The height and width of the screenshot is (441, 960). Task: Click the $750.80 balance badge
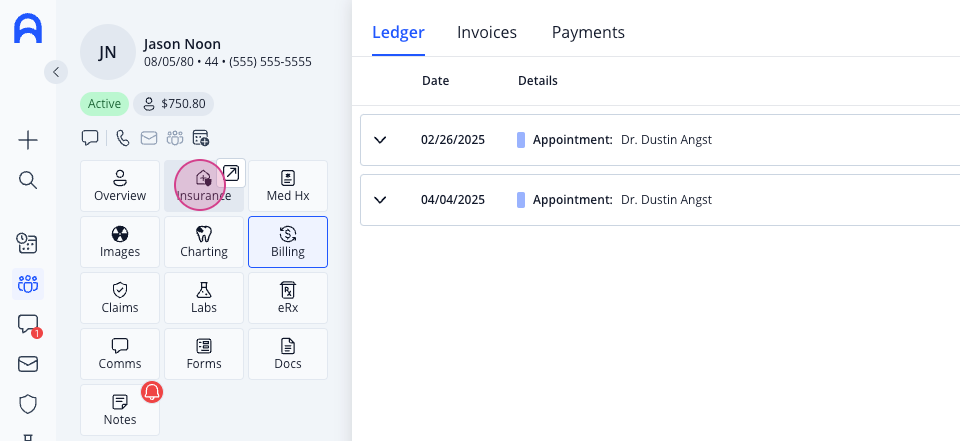coord(174,104)
